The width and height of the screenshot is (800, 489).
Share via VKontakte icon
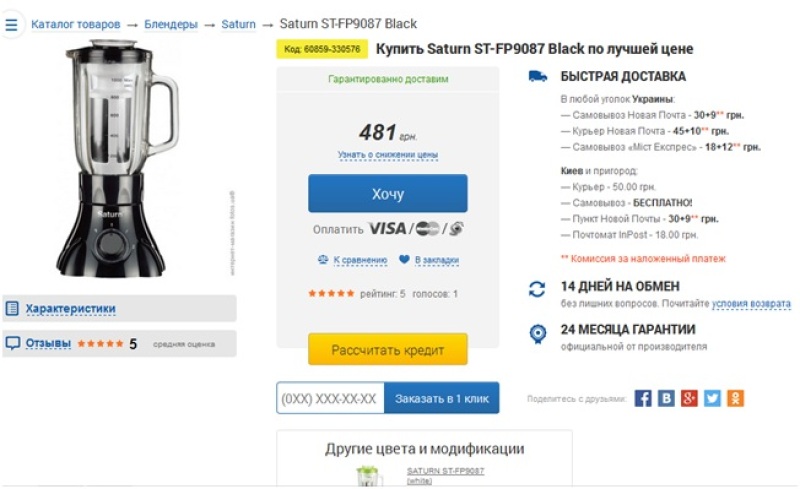click(x=666, y=398)
